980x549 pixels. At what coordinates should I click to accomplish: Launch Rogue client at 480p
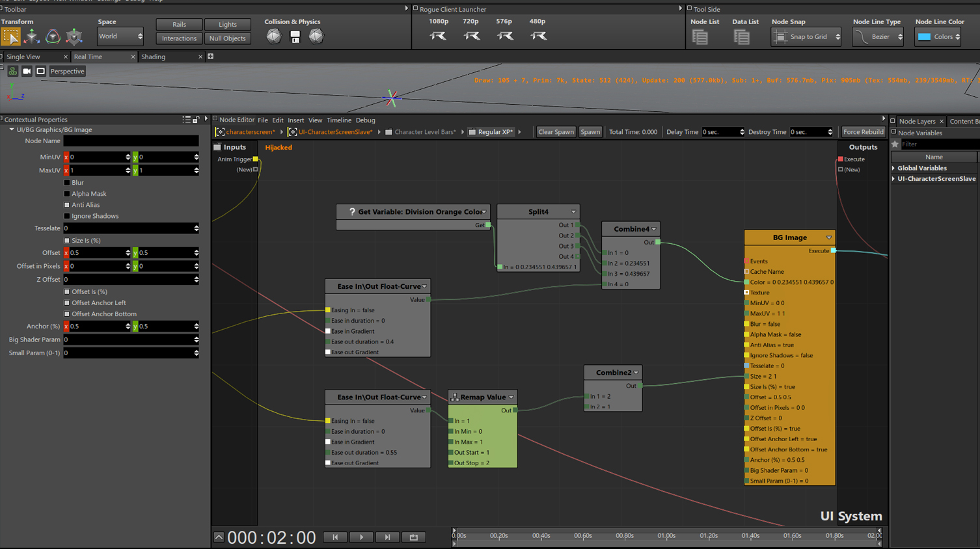click(x=538, y=36)
